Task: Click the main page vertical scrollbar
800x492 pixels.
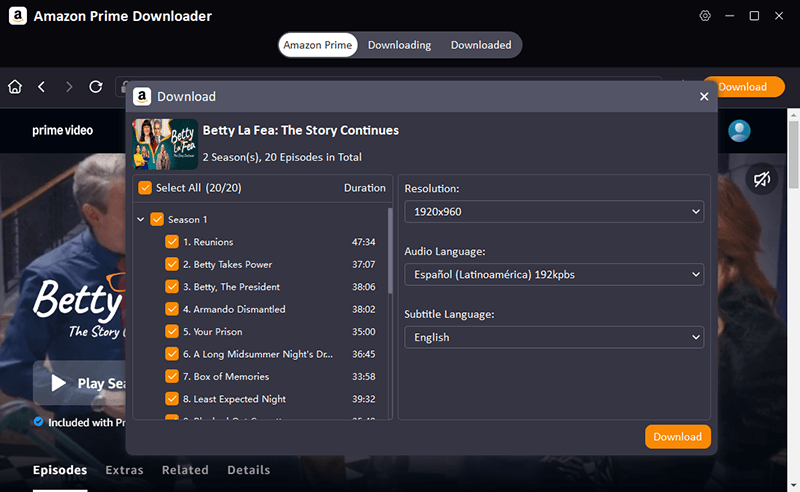Action: (793, 155)
